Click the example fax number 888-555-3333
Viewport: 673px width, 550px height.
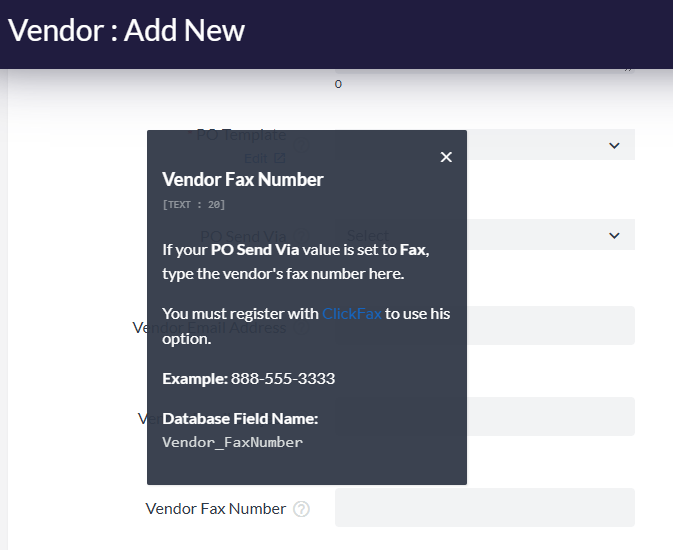283,379
